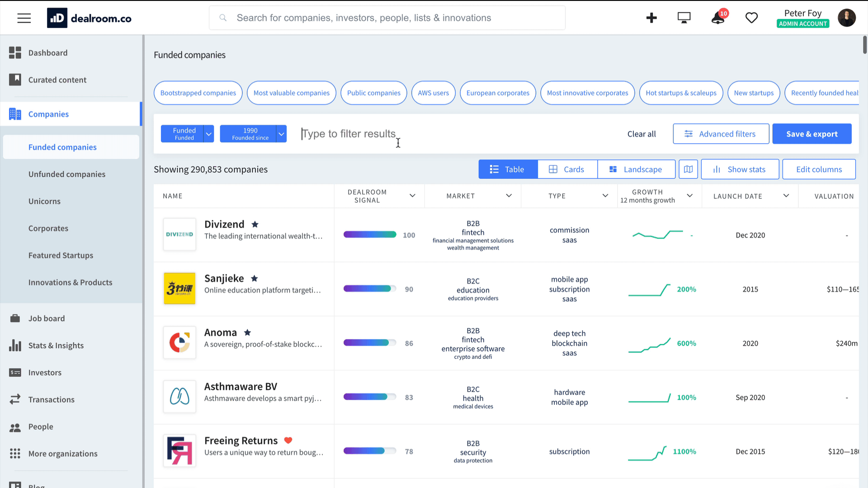The image size is (868, 488).
Task: Click Curated content bookmark icon
Action: coord(15,80)
